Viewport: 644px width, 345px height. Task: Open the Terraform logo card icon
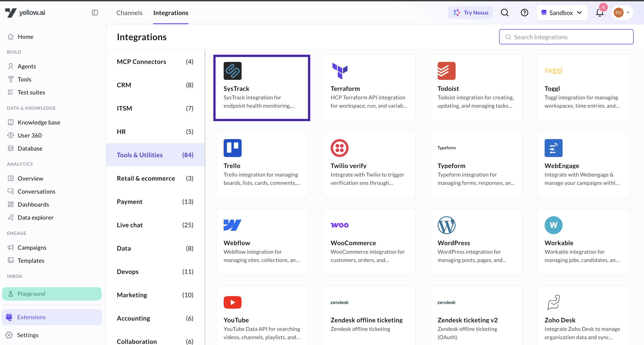[340, 71]
